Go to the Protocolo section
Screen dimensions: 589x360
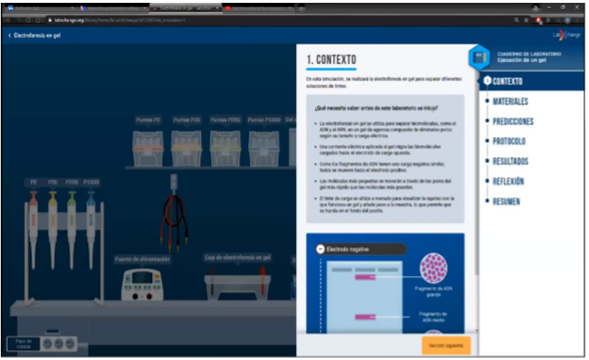pos(509,141)
